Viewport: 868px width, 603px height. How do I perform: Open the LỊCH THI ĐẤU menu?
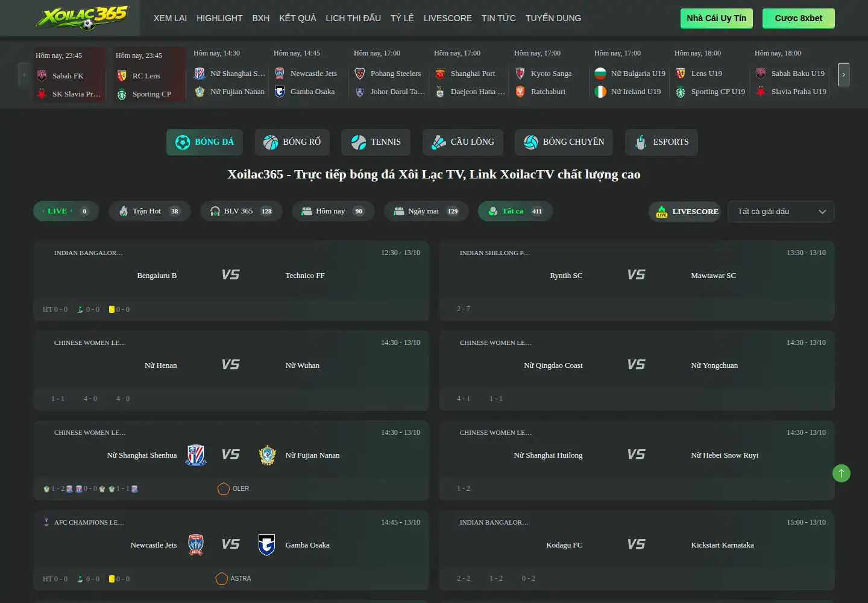pyautogui.click(x=353, y=18)
